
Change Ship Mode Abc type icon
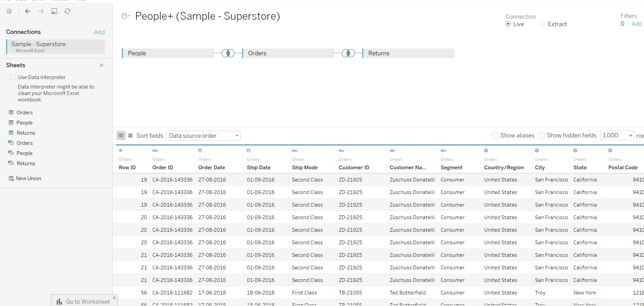(295, 150)
